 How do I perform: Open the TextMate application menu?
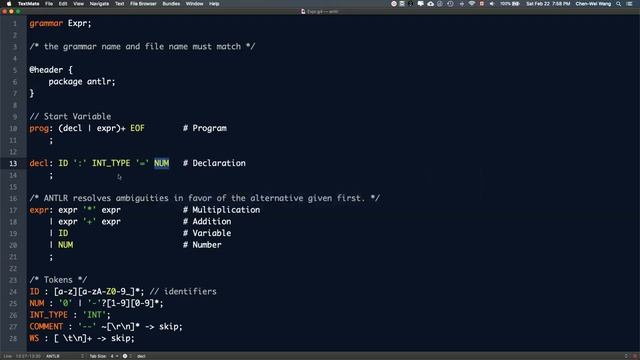pos(29,4)
